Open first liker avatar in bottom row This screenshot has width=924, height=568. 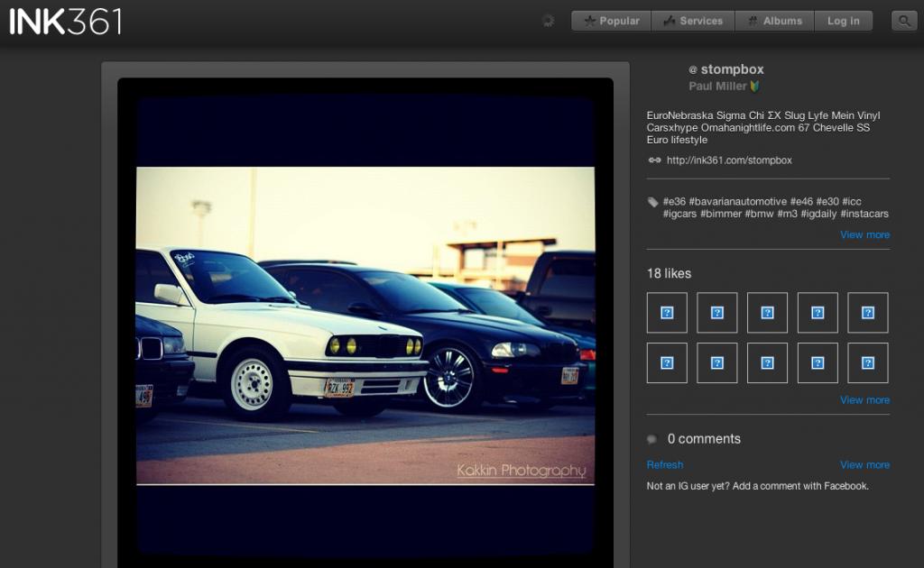(x=667, y=362)
